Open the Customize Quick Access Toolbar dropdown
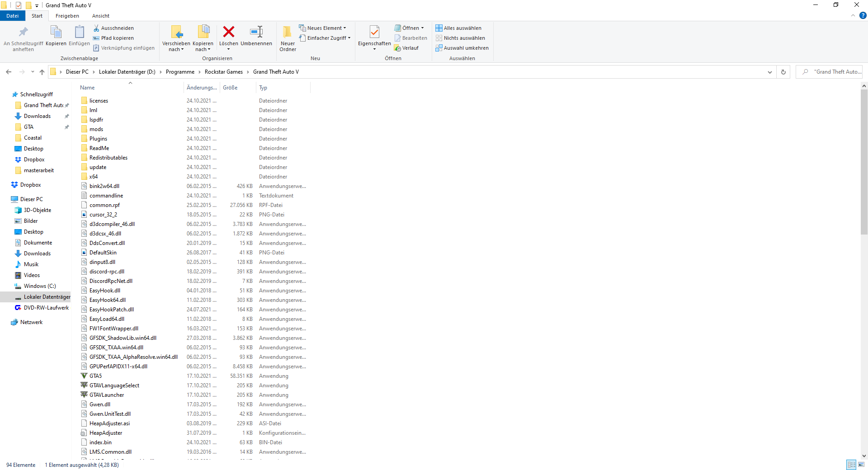Viewport: 868px width, 470px height. [37, 5]
